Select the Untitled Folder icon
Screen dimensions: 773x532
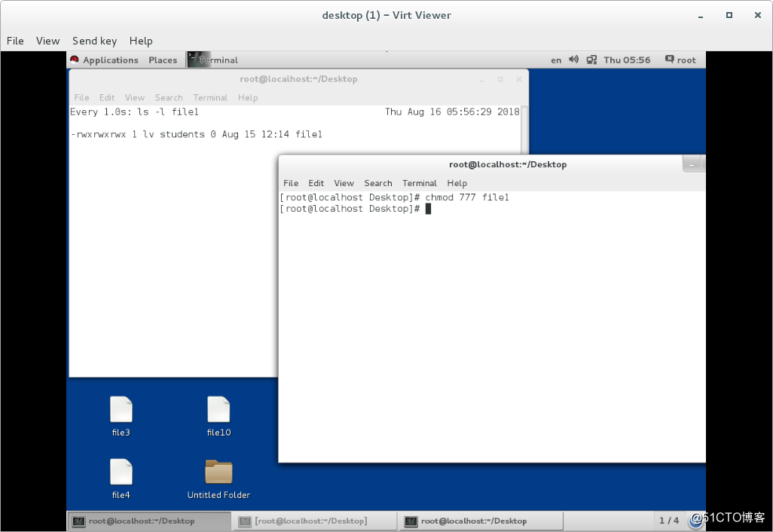point(219,480)
